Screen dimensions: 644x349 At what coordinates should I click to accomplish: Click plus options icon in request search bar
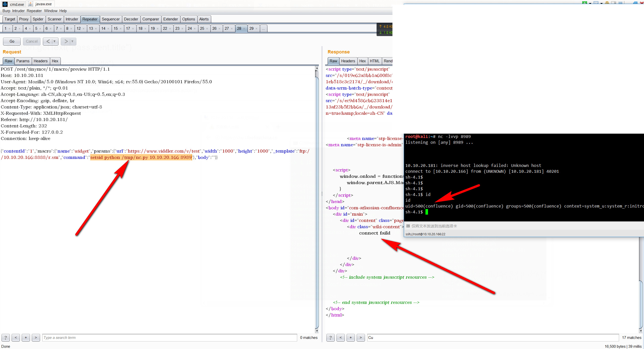(26, 337)
